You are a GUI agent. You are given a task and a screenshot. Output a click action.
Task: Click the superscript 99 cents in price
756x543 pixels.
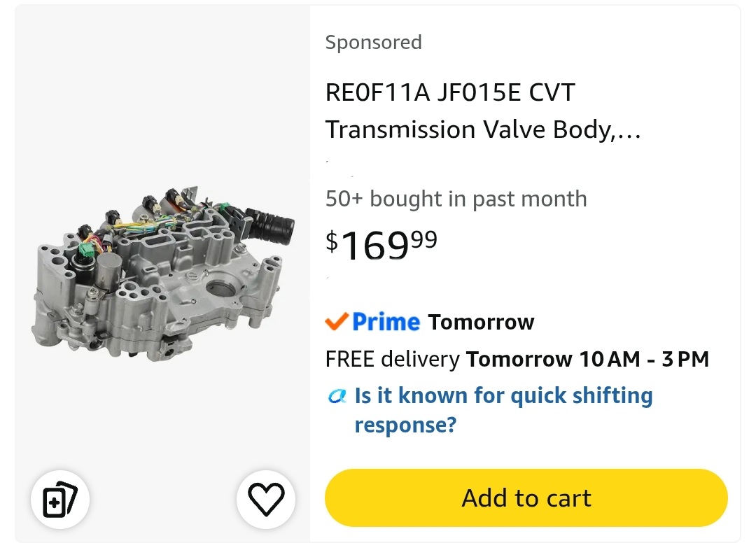click(x=424, y=239)
